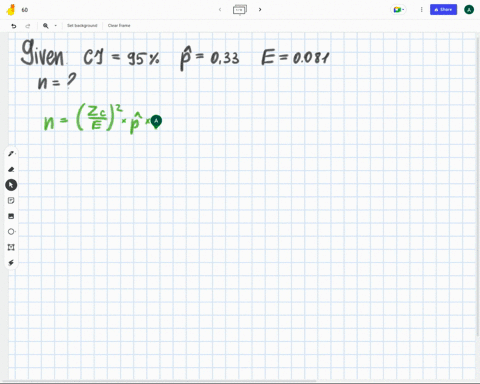Add an image to the frame
Viewport: 480px width, 384px height.
pos(11,216)
